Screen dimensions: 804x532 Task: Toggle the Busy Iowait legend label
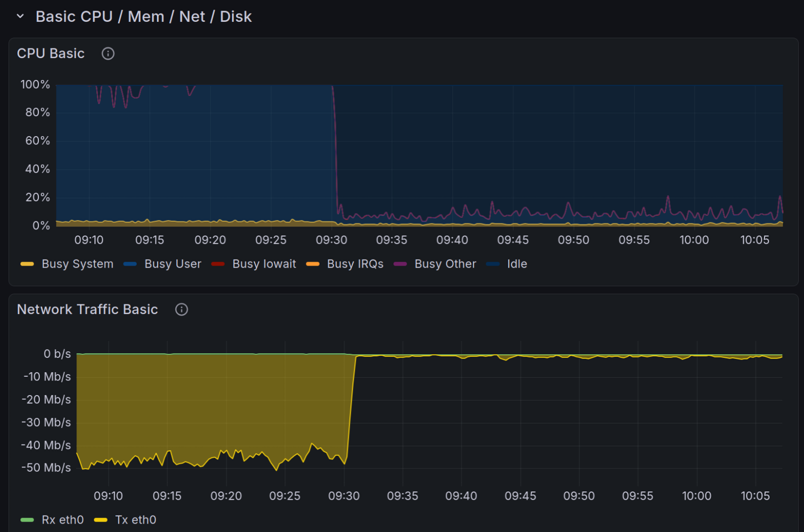click(x=264, y=264)
